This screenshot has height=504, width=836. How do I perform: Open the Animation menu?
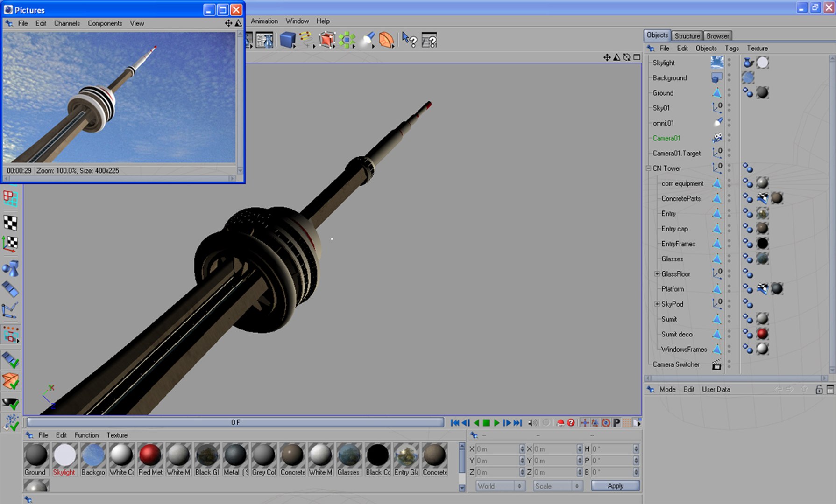(x=264, y=21)
